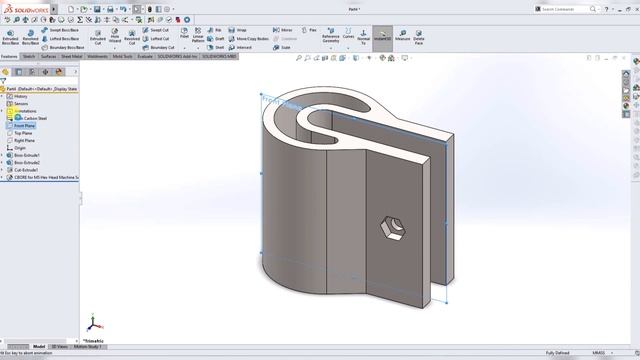Select Sensors in feature tree

(x=18, y=104)
